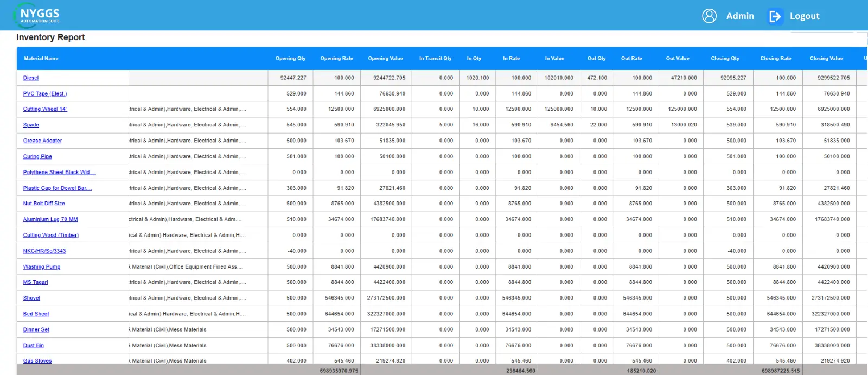
Task: Click Aluminium Lug opening rate 34674.000
Action: coord(341,219)
